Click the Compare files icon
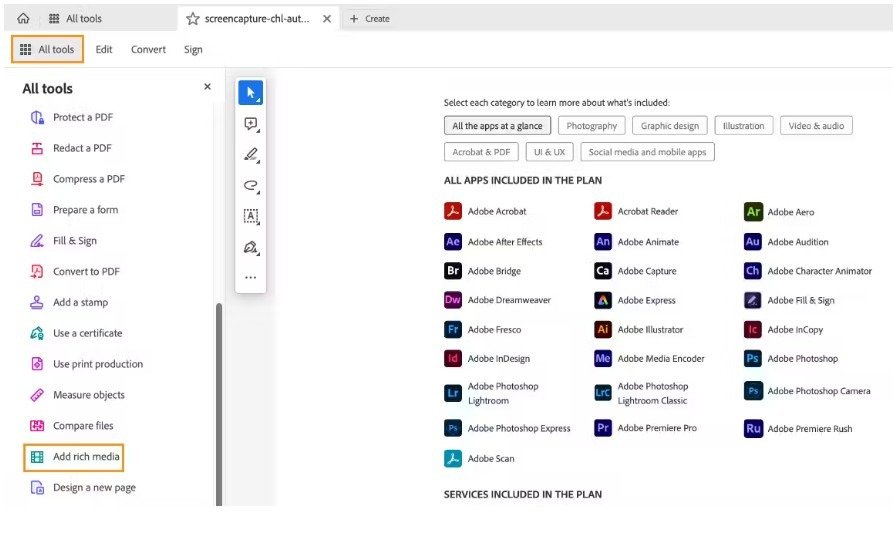895x536 pixels. tap(37, 425)
